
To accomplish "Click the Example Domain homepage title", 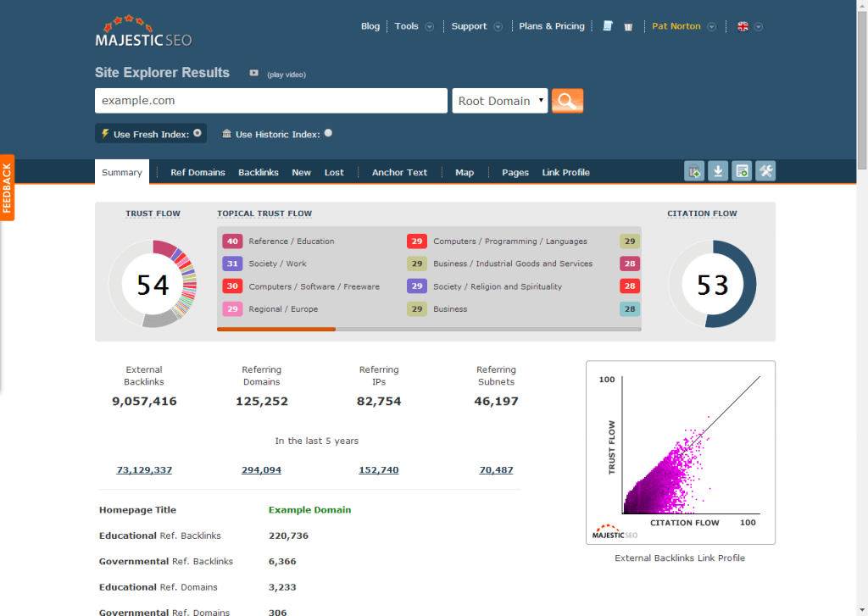I will [310, 510].
